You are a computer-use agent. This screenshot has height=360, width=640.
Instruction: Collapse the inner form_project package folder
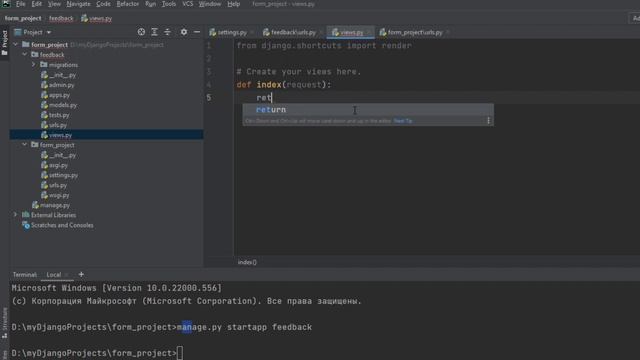[25, 144]
